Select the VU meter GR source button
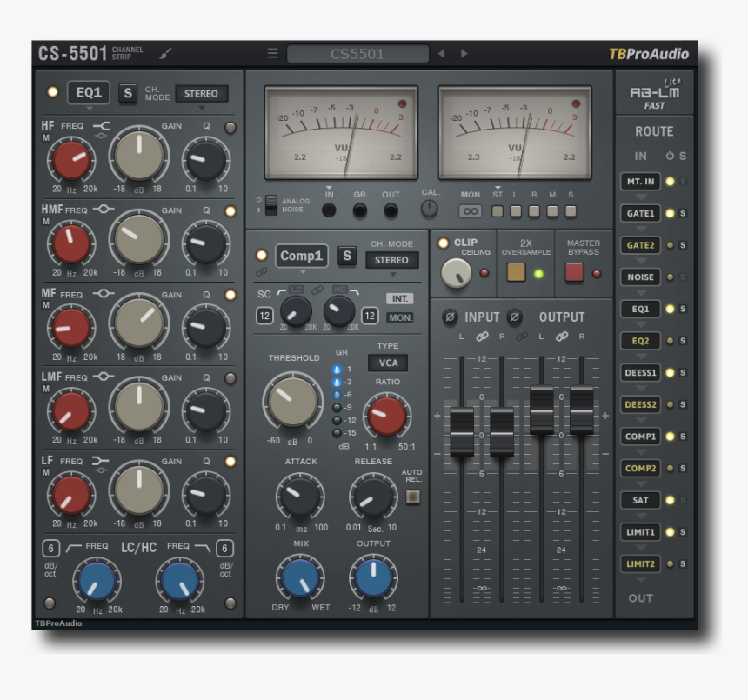 pos(360,210)
